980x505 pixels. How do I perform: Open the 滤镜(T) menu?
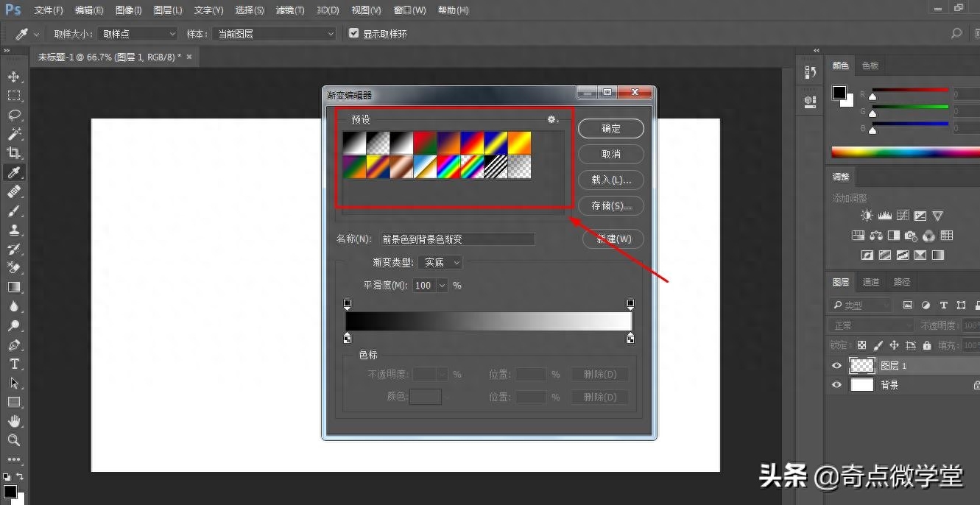point(289,10)
